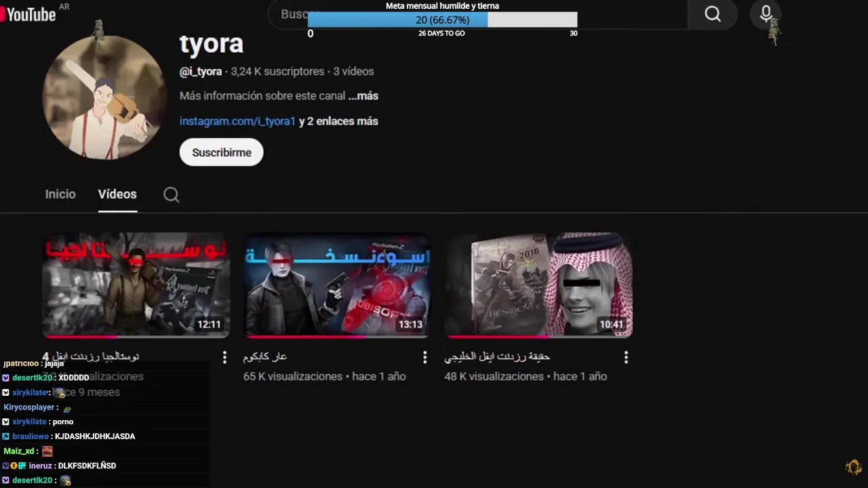Open options menu for the 13:13 video

tap(425, 357)
